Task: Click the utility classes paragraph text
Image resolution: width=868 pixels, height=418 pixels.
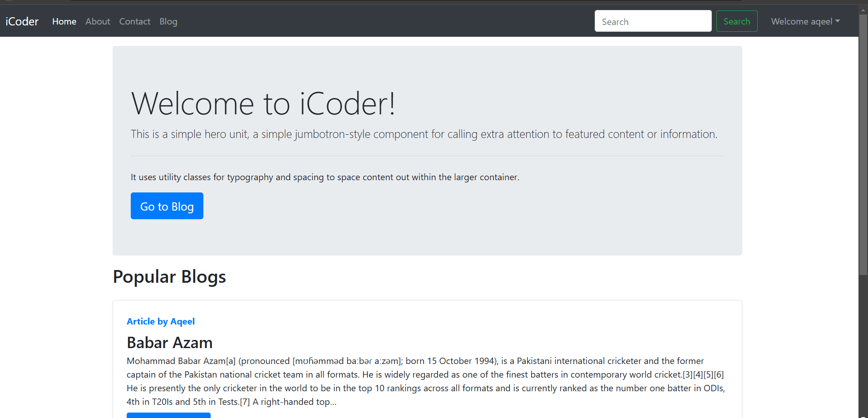Action: coord(325,177)
